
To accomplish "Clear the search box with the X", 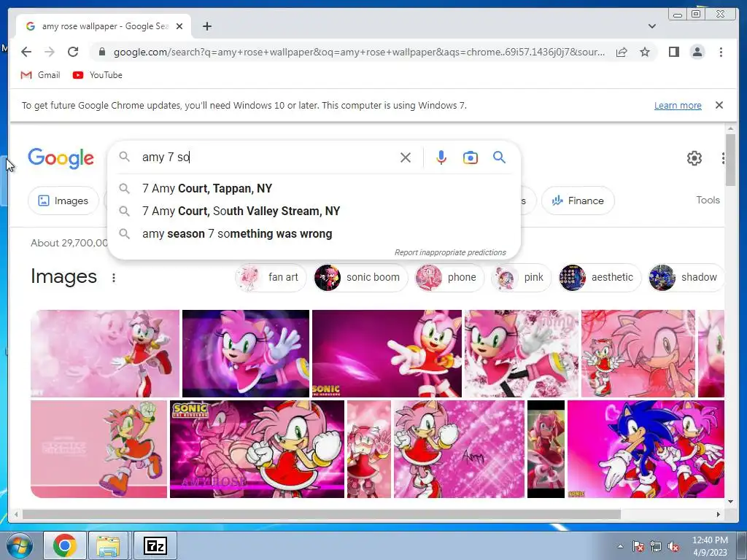I will 406,157.
